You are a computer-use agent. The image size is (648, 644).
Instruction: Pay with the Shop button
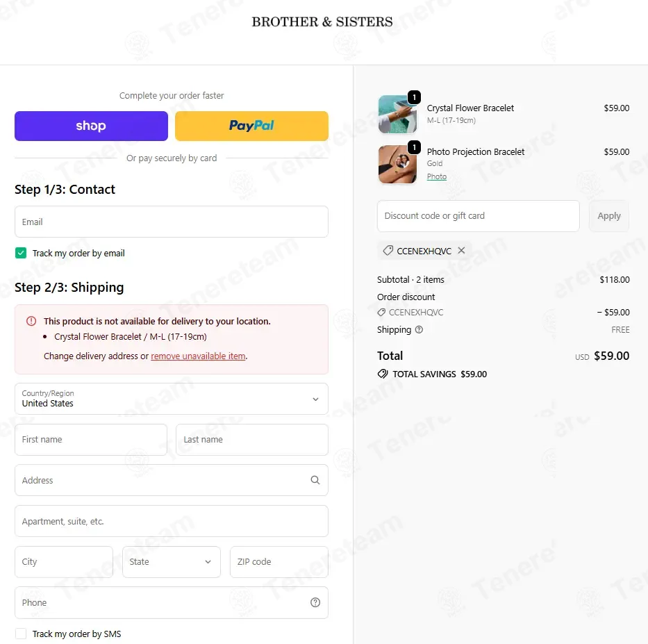click(x=92, y=126)
